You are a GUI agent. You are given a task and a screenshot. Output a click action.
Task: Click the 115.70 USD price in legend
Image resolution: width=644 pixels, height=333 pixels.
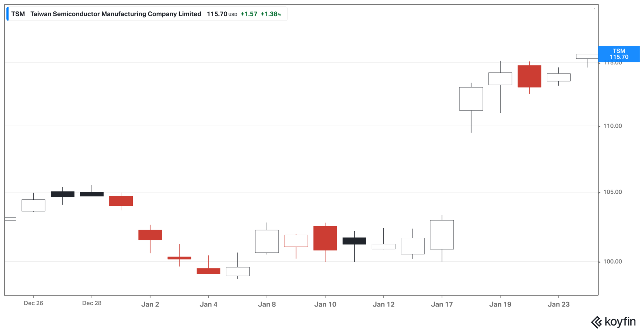pos(222,14)
